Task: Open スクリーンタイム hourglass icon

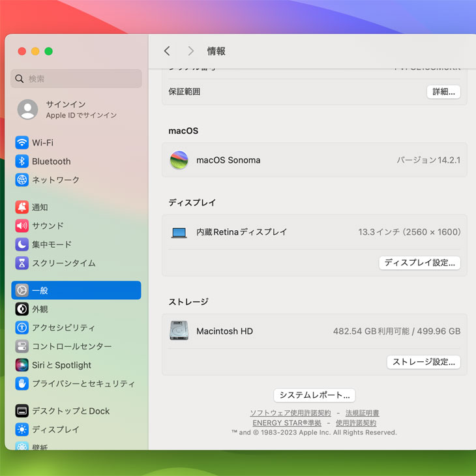Action: click(x=22, y=263)
